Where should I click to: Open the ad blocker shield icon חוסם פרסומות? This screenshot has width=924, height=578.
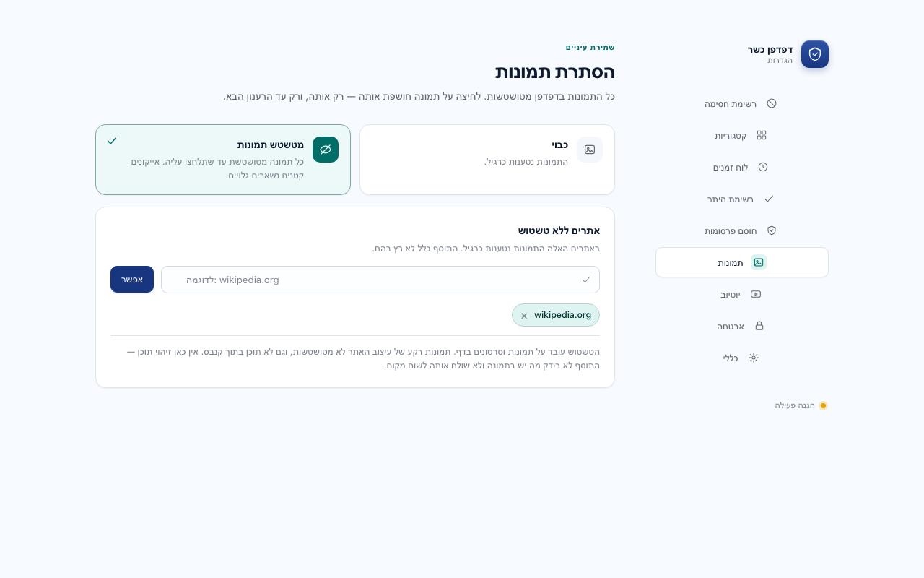pyautogui.click(x=772, y=230)
